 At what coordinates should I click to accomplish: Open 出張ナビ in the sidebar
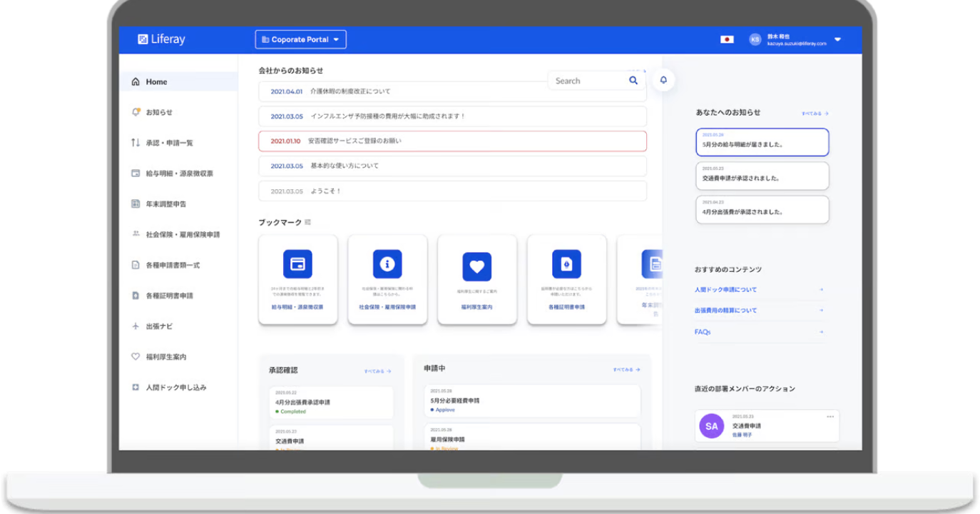pos(159,326)
